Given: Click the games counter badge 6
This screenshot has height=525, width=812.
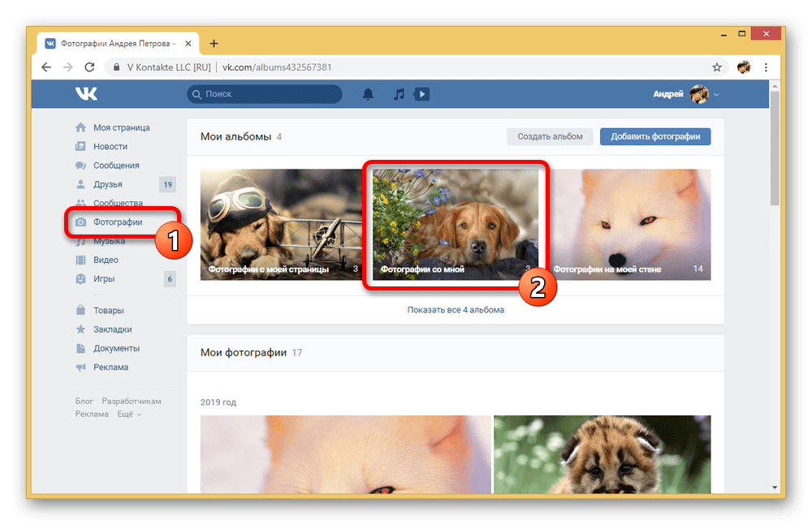Looking at the screenshot, I should [170, 279].
